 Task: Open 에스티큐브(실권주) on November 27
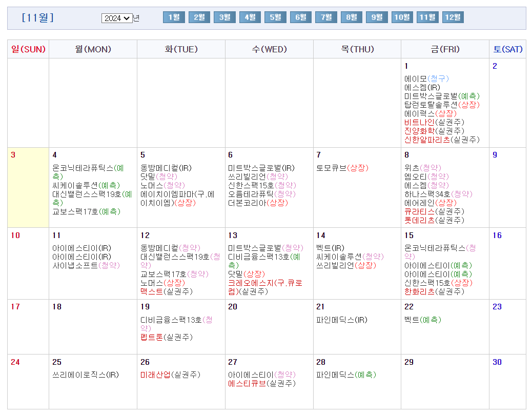pyautogui.click(x=261, y=383)
